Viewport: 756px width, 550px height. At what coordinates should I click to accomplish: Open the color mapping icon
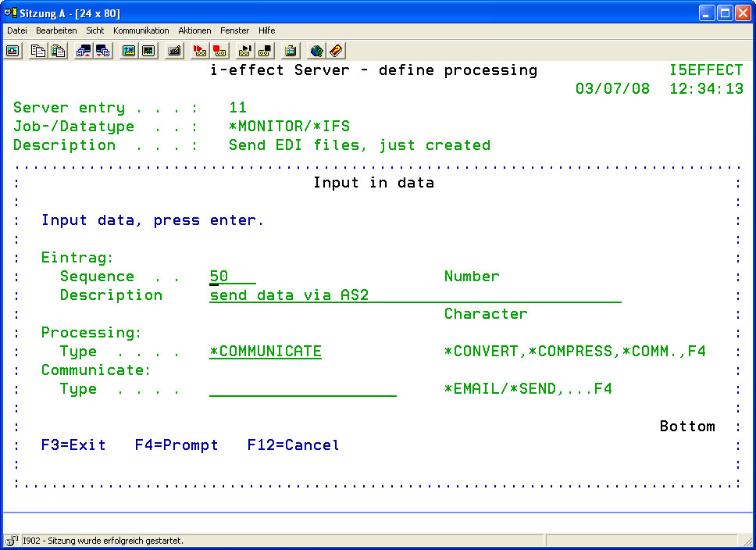[148, 51]
